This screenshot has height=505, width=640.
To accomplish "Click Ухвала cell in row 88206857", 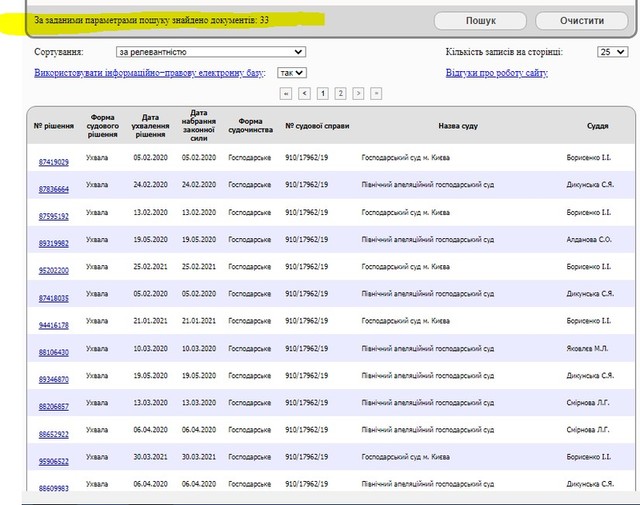I will pos(97,403).
